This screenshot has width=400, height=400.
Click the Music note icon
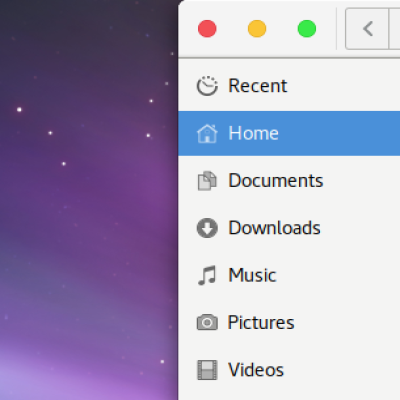coord(207,275)
